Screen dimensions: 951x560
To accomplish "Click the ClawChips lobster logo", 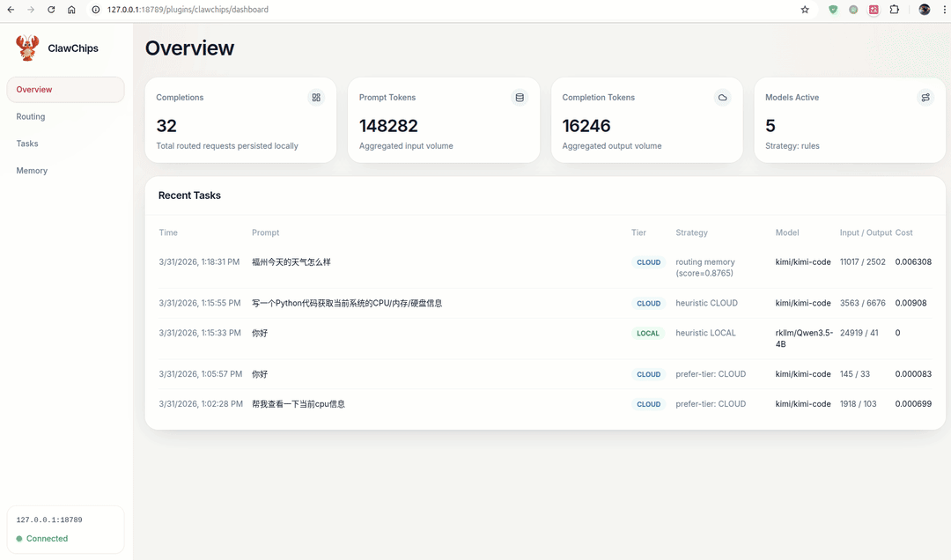I will [27, 48].
